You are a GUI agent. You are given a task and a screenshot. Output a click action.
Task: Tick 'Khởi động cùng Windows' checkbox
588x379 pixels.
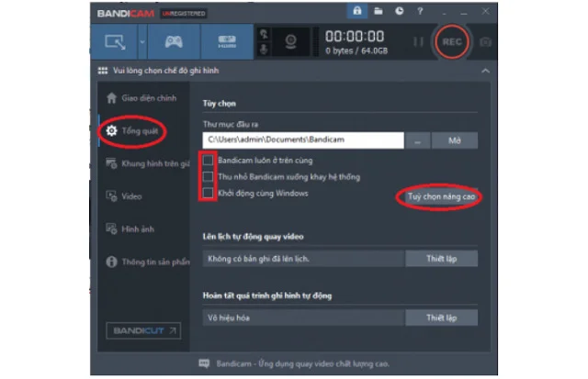209,193
